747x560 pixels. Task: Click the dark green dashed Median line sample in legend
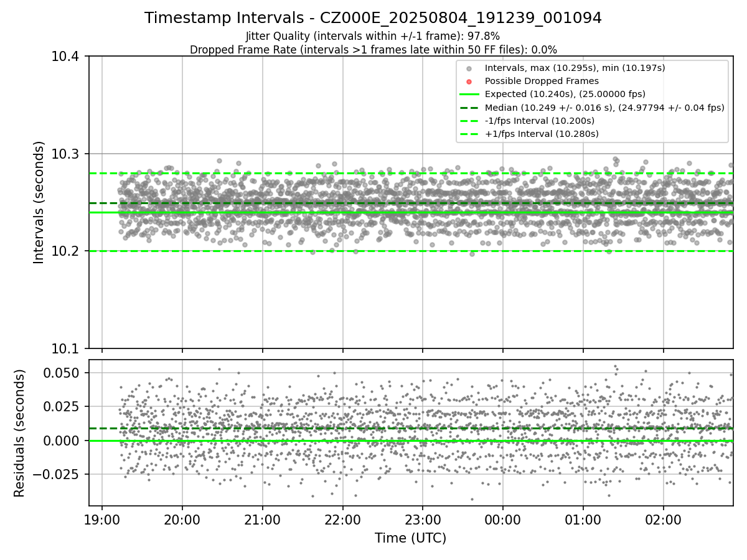pos(469,108)
